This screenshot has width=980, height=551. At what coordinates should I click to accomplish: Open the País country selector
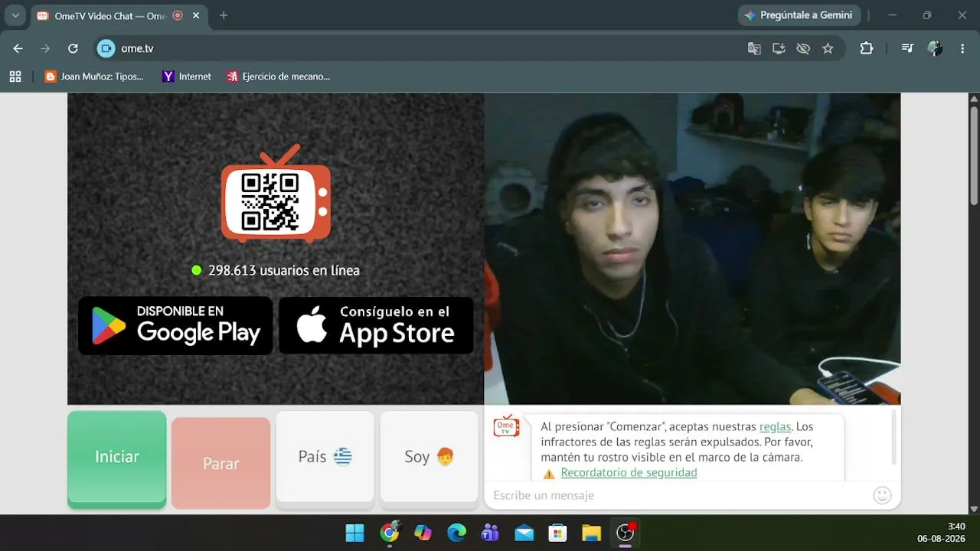325,459
